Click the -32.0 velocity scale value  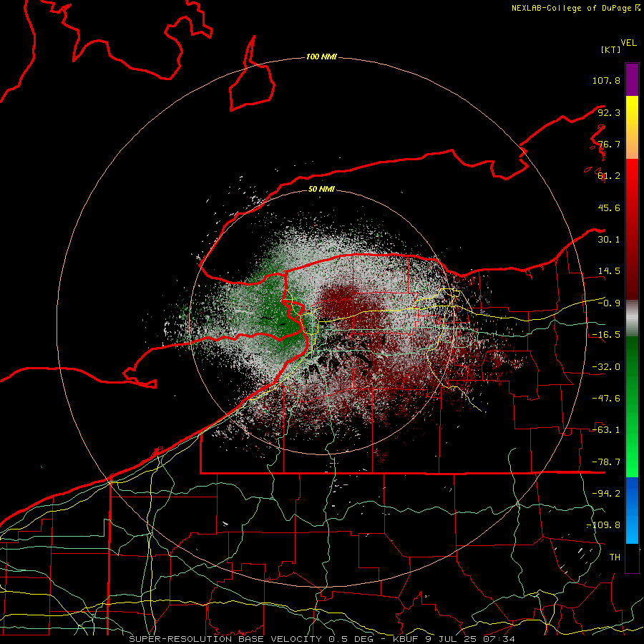[606, 367]
